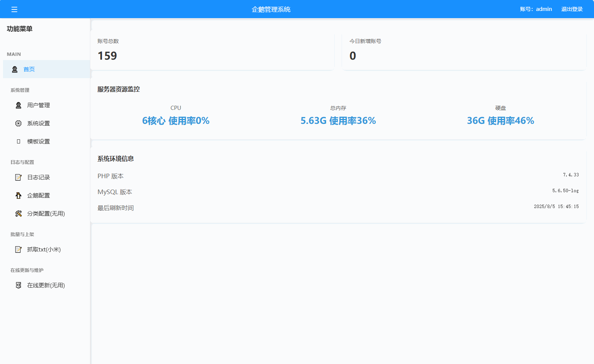Click the notepad icon beside 抓取txt(小米)
The width and height of the screenshot is (594, 364).
(x=19, y=250)
